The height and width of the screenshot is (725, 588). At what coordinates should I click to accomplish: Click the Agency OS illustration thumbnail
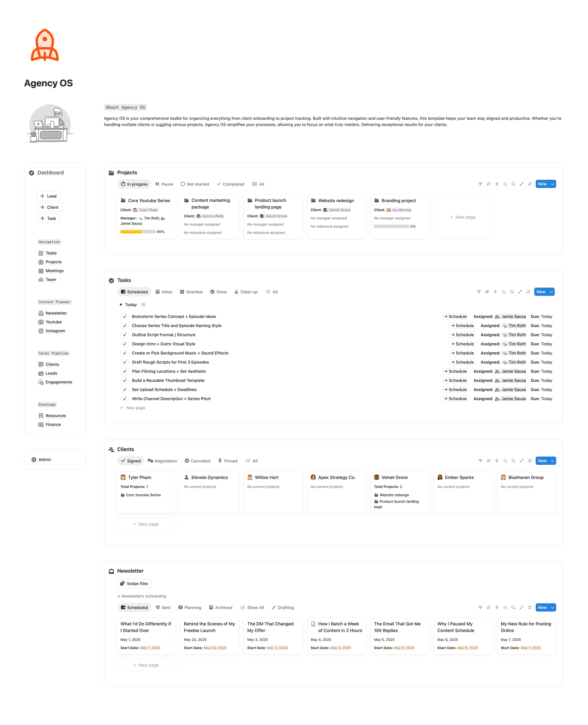click(x=50, y=124)
